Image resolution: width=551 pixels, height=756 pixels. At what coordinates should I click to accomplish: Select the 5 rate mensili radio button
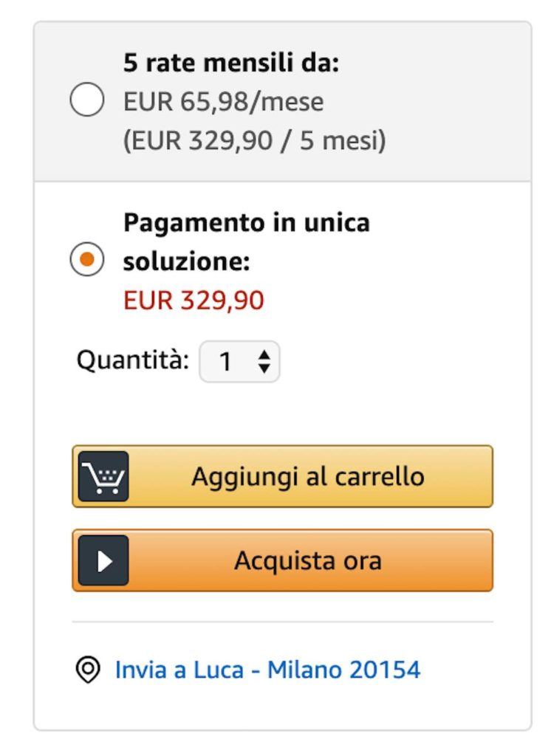[86, 100]
